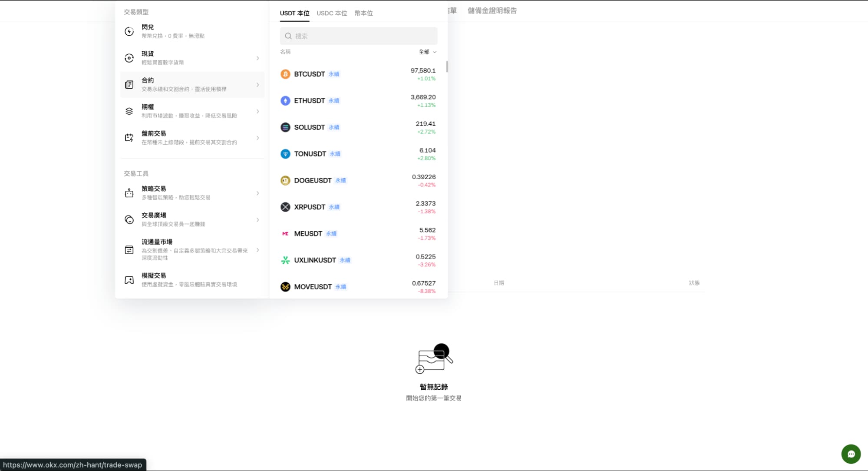This screenshot has height=471, width=868.
Task: Open the ETHUSDT perpetual pair
Action: pyautogui.click(x=358, y=101)
